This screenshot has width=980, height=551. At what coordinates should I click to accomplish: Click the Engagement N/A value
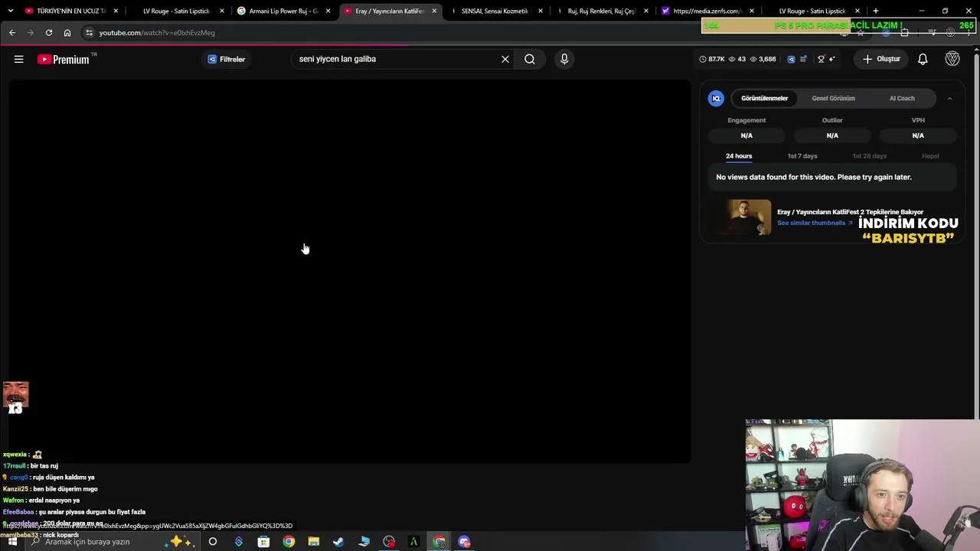point(746,135)
